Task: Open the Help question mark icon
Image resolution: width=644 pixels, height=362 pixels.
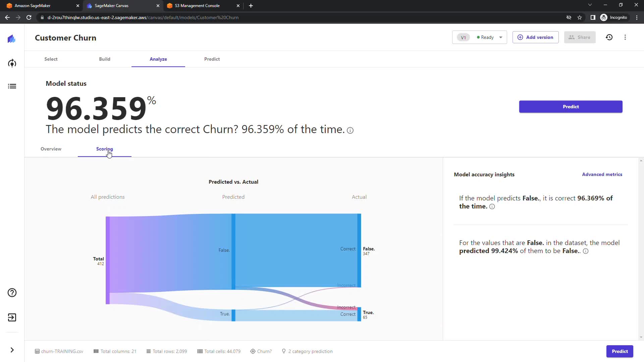Action: tap(12, 293)
